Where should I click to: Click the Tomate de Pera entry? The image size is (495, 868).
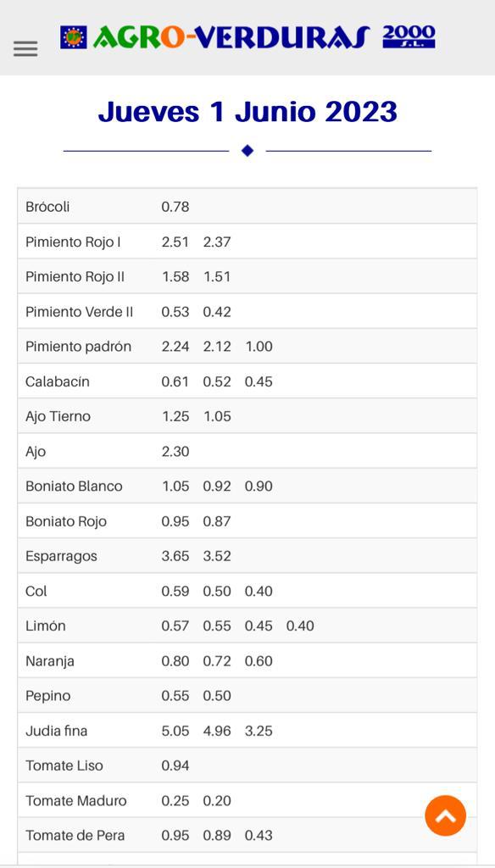point(75,835)
